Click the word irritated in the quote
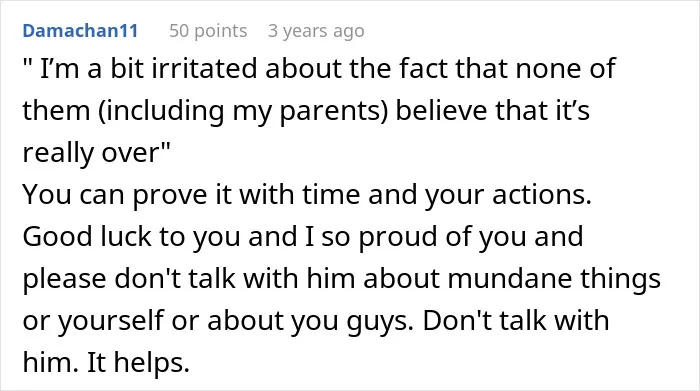 (x=204, y=69)
